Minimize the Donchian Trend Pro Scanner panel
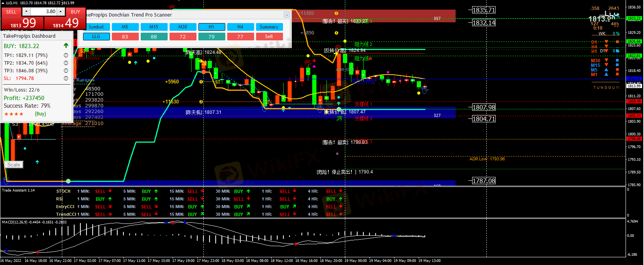 [x=286, y=15]
